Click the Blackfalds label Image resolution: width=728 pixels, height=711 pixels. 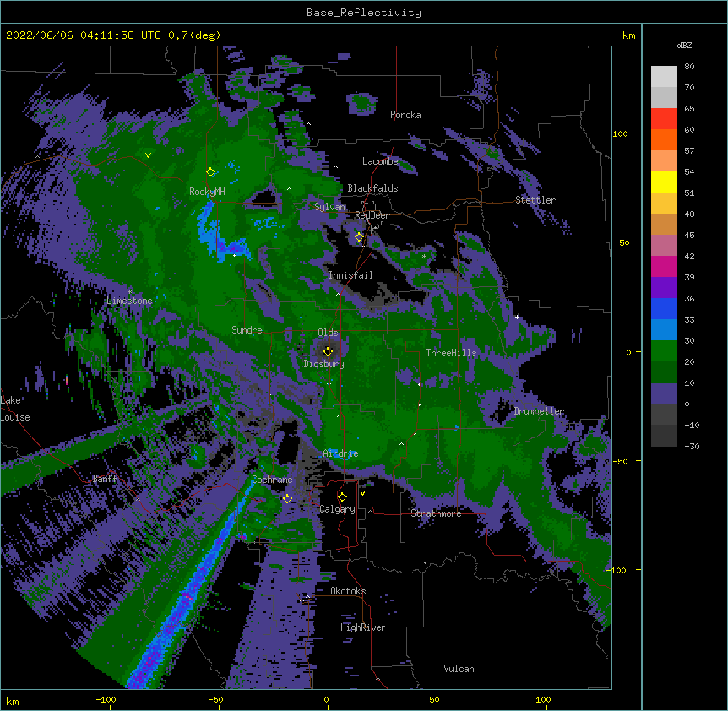point(372,188)
